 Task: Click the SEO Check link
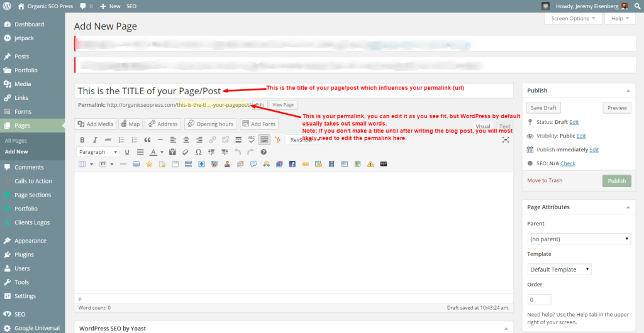(x=568, y=163)
